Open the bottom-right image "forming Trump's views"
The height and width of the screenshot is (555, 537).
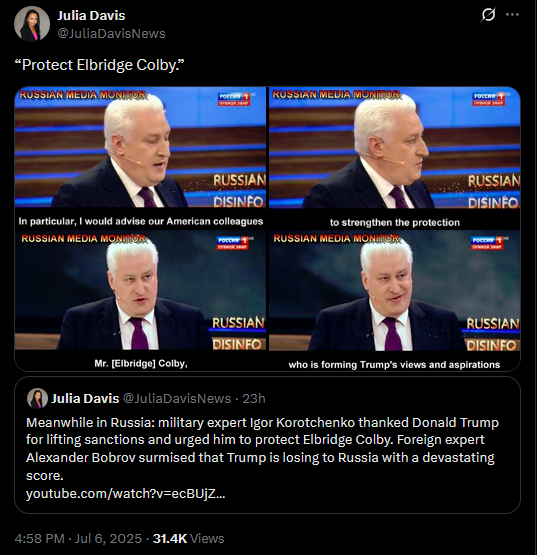tap(395, 301)
